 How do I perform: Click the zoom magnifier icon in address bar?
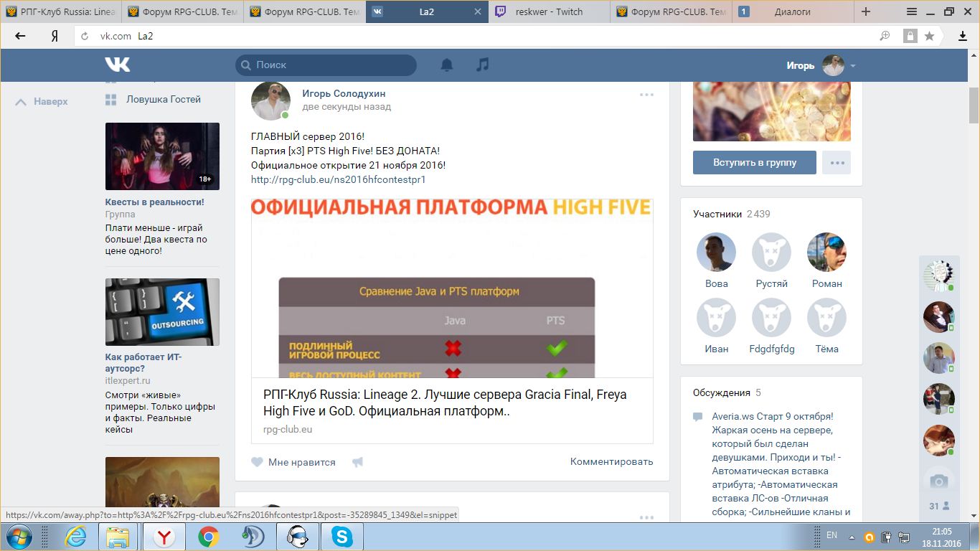click(x=885, y=36)
